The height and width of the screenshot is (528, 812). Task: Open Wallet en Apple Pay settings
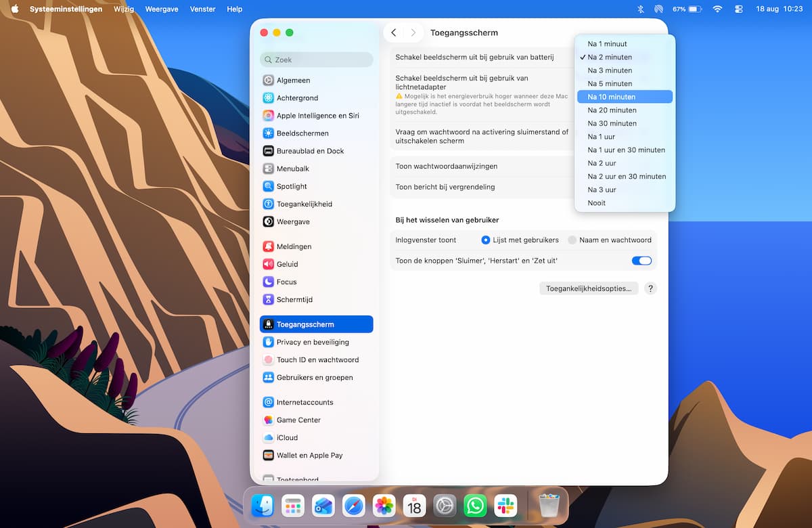[x=316, y=456]
